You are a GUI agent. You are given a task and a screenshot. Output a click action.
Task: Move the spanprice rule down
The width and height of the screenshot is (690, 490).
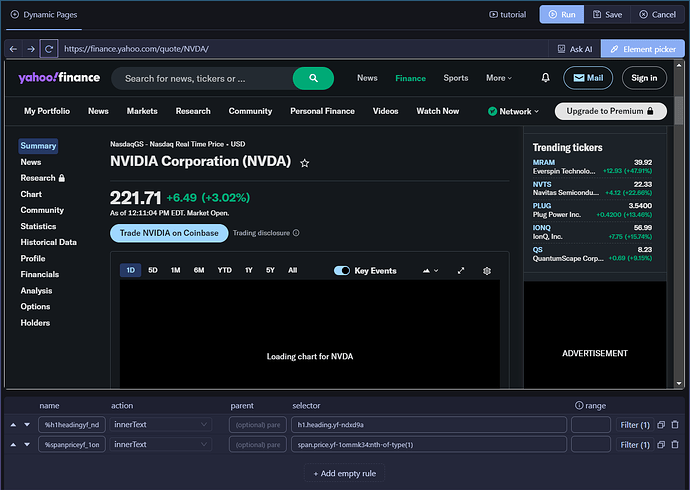click(27, 445)
